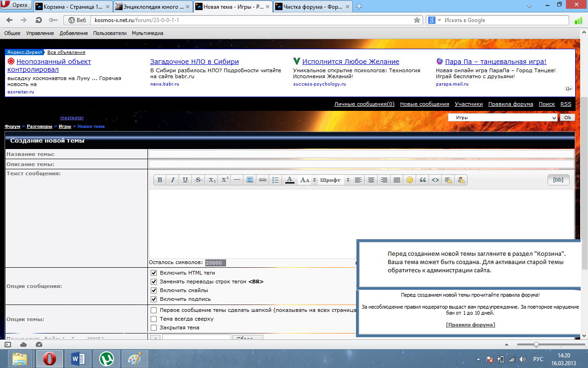Viewport: 588px width, 368px height.
Task: Switch to 'Корзина - Страница 1' tab
Action: pyautogui.click(x=73, y=6)
